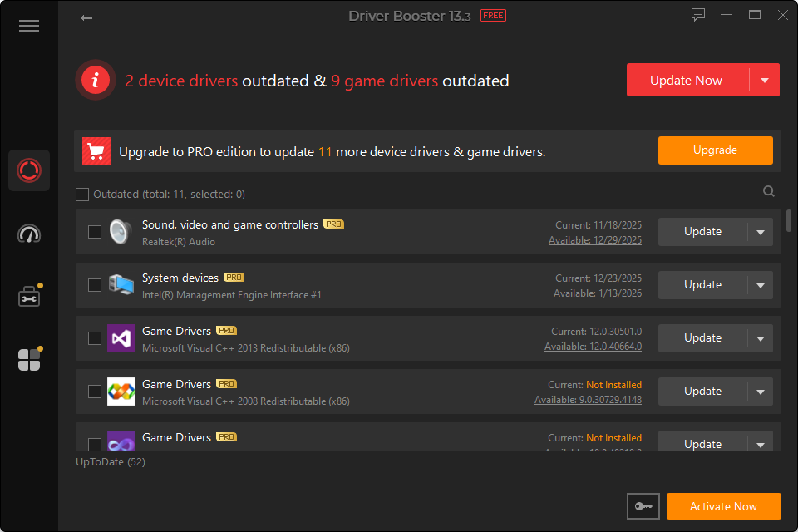The width and height of the screenshot is (798, 532).
Task: Update Intel Management Engine Interface driver
Action: coord(703,285)
